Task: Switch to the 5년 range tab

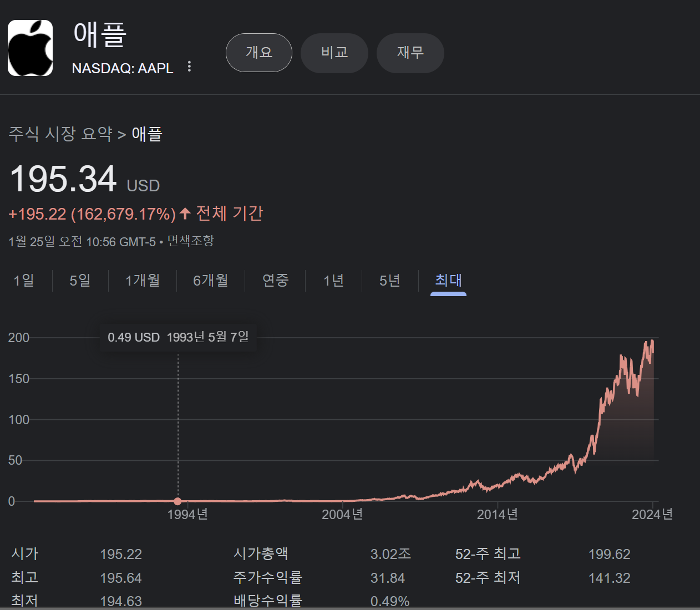Action: coord(390,281)
